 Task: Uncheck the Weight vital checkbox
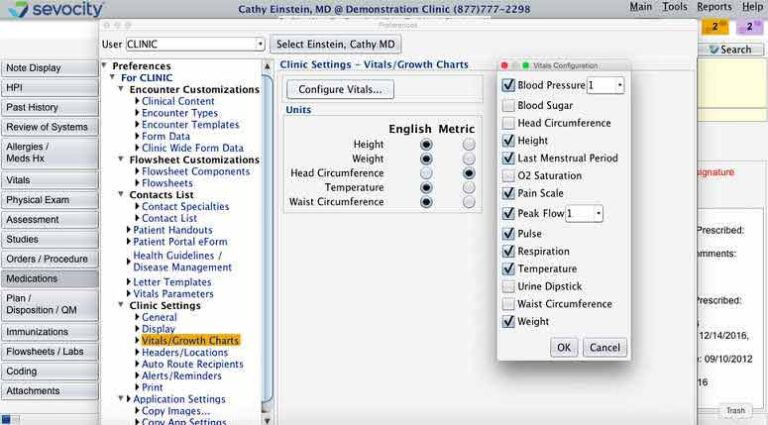pos(508,321)
